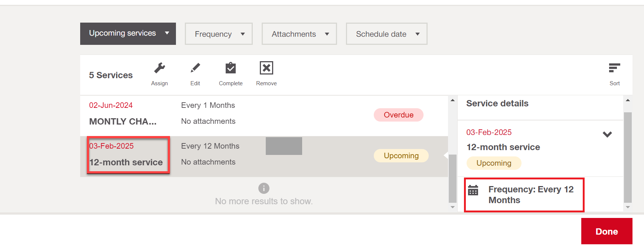Expand service details chevron for 03-Feb-2025
Image resolution: width=644 pixels, height=245 pixels.
point(607,134)
